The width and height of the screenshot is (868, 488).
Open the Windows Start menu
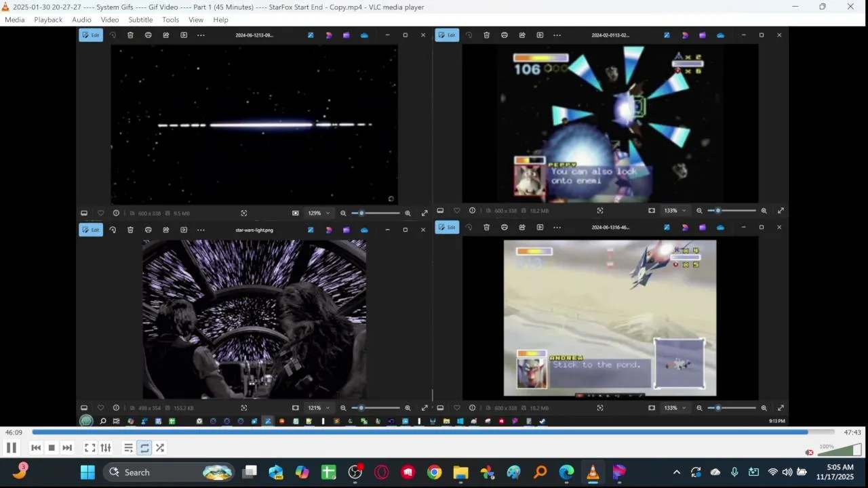[x=87, y=472]
